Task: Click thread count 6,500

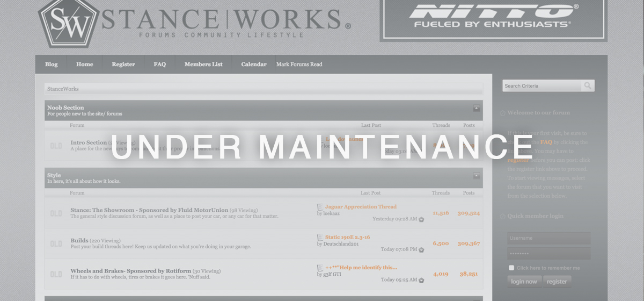Action: 441,243
